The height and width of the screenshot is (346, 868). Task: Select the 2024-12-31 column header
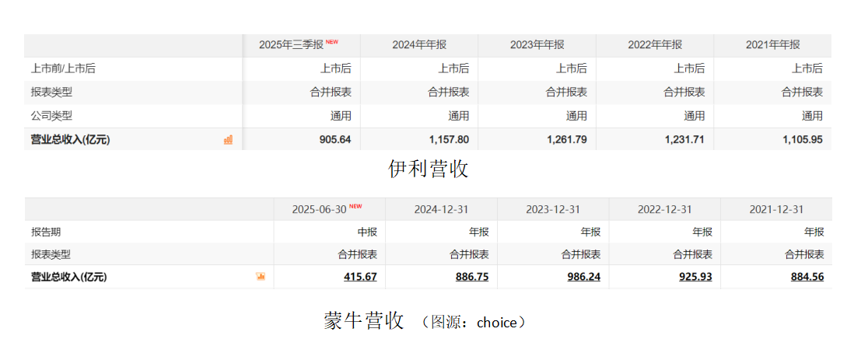441,210
